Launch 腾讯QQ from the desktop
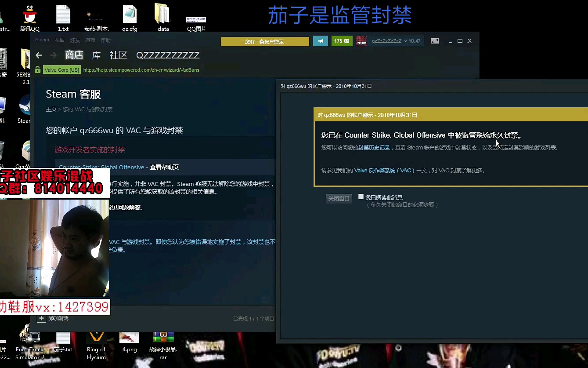 pyautogui.click(x=29, y=13)
